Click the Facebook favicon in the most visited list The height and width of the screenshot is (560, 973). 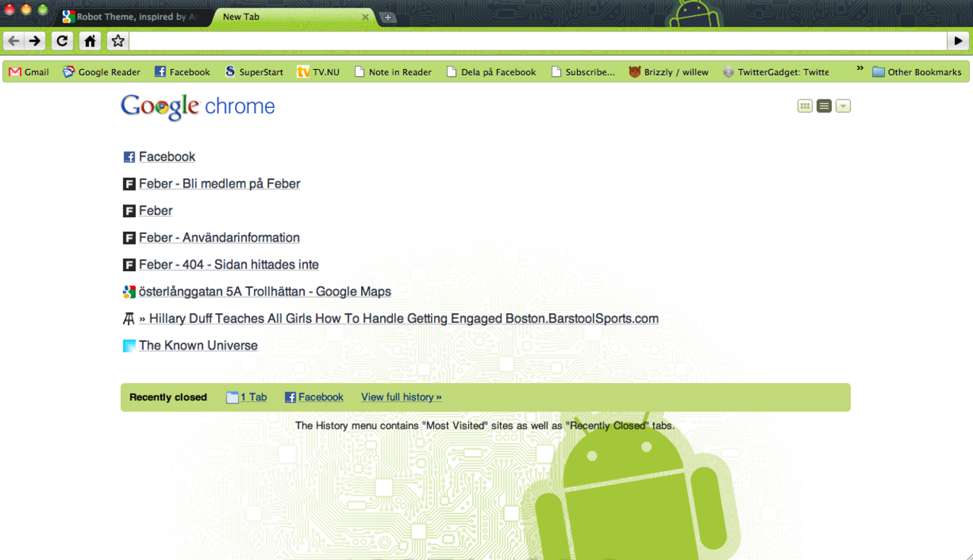click(x=128, y=157)
